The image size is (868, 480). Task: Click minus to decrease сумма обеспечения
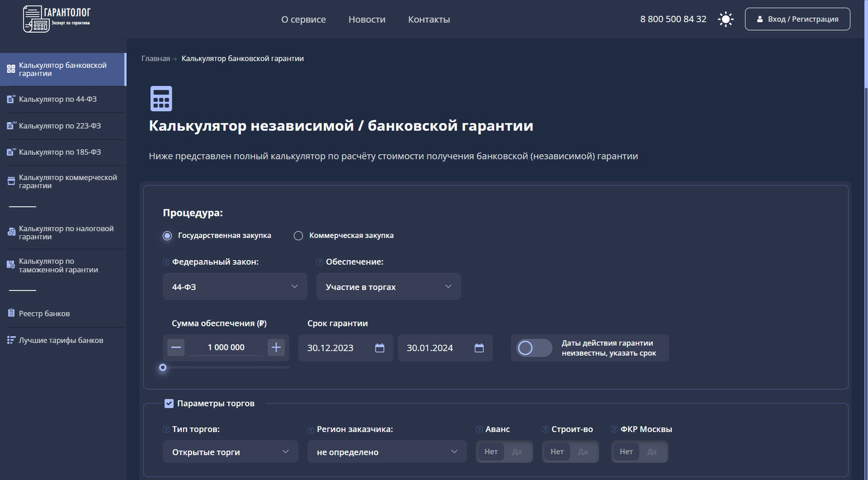pos(176,347)
